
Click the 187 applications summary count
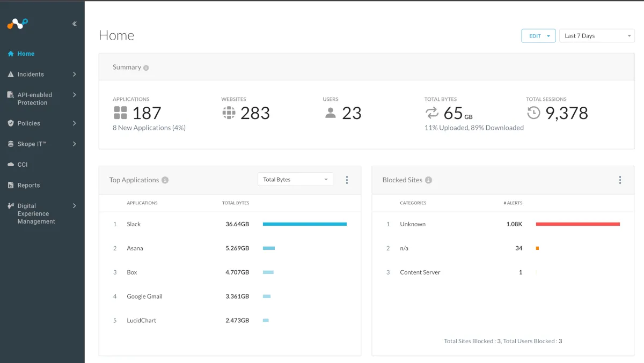147,113
